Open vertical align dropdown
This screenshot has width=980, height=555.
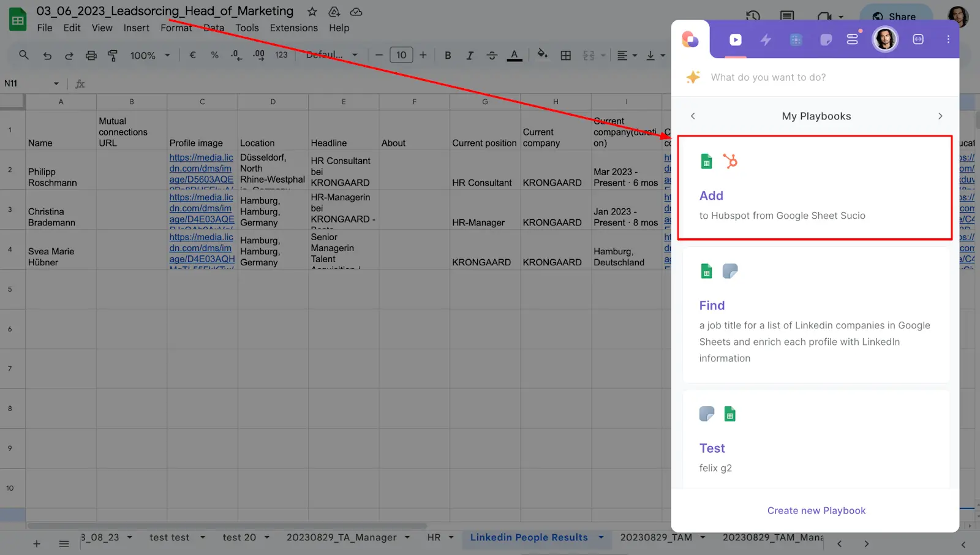pos(655,55)
